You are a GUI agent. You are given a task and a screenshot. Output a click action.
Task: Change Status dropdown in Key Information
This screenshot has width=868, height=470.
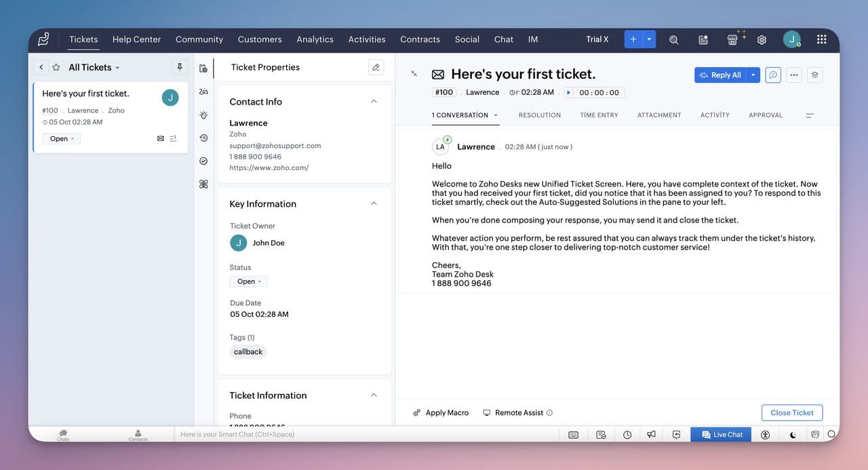[x=249, y=281]
